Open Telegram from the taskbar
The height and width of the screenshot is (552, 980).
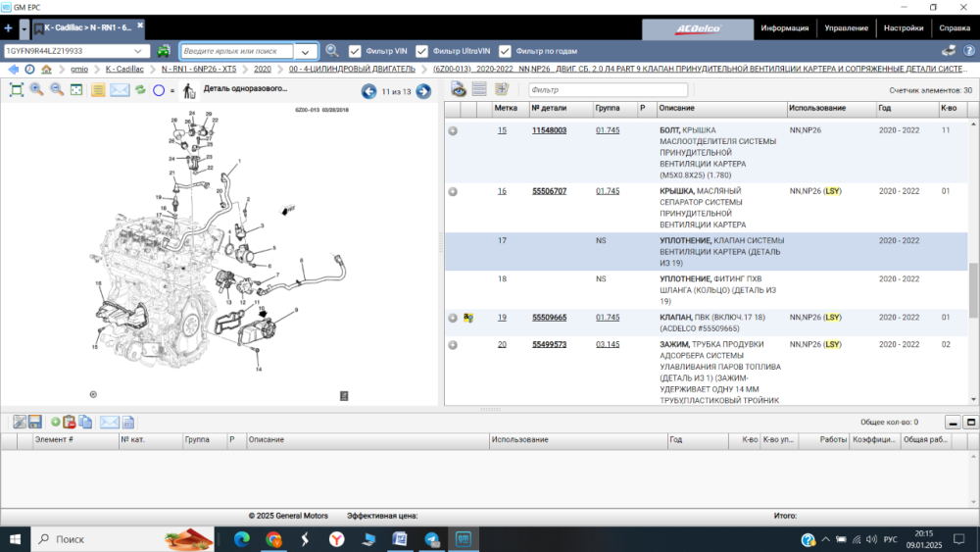coord(432,539)
